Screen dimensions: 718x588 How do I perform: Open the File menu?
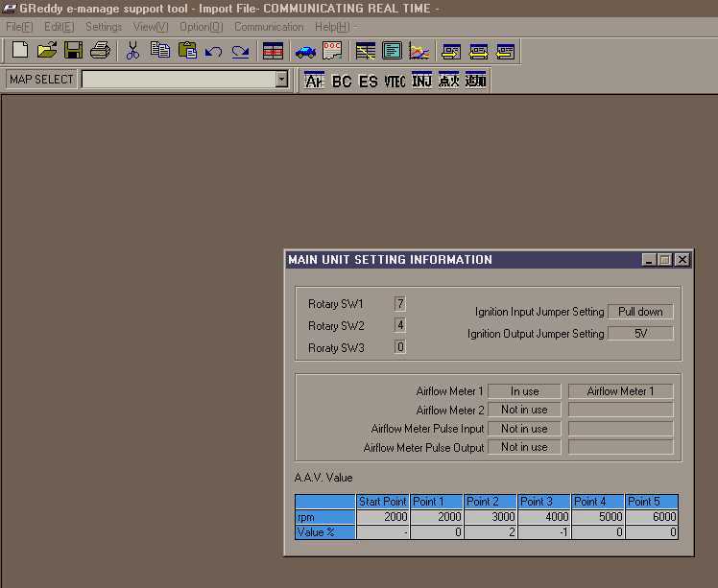point(19,27)
